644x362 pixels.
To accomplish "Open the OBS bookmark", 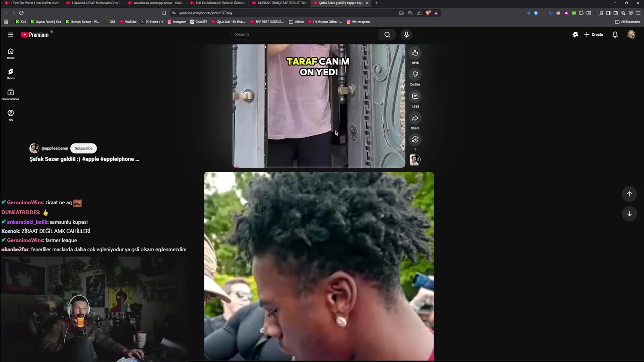I will pos(110,22).
